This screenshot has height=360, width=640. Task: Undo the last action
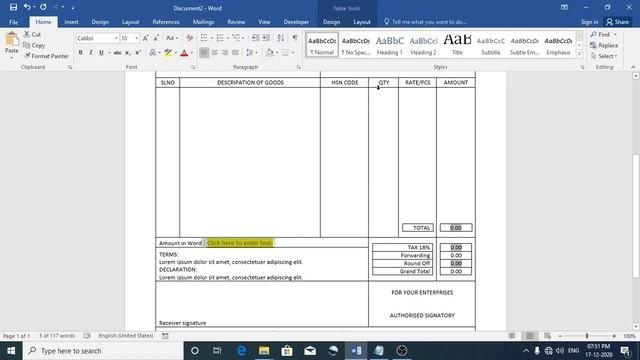27,7
